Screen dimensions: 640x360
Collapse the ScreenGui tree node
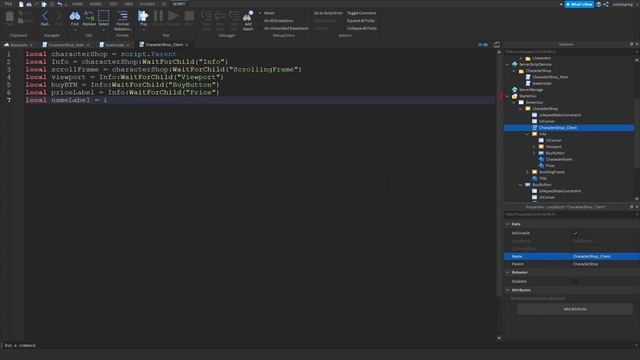514,102
